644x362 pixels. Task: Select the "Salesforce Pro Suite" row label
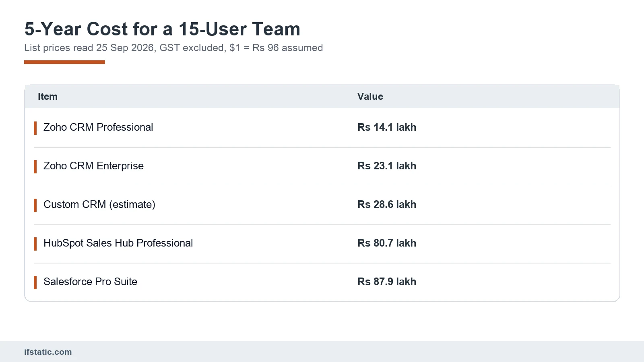(90, 282)
